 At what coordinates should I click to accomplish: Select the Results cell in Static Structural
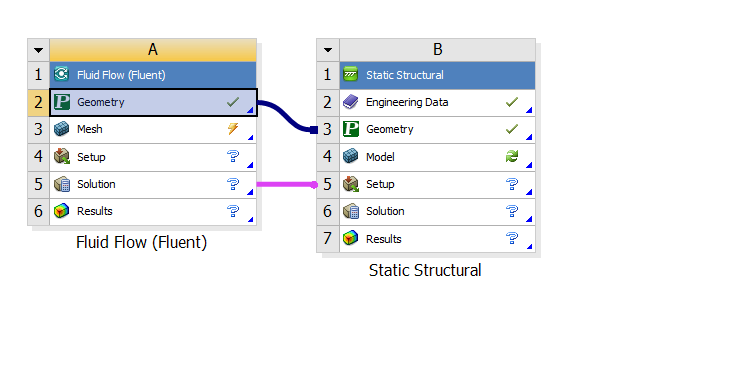(x=437, y=238)
